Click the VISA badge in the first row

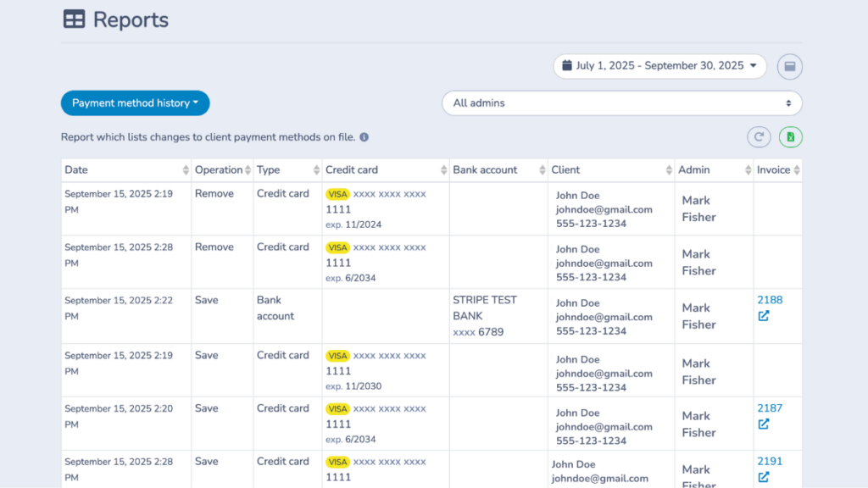(337, 194)
